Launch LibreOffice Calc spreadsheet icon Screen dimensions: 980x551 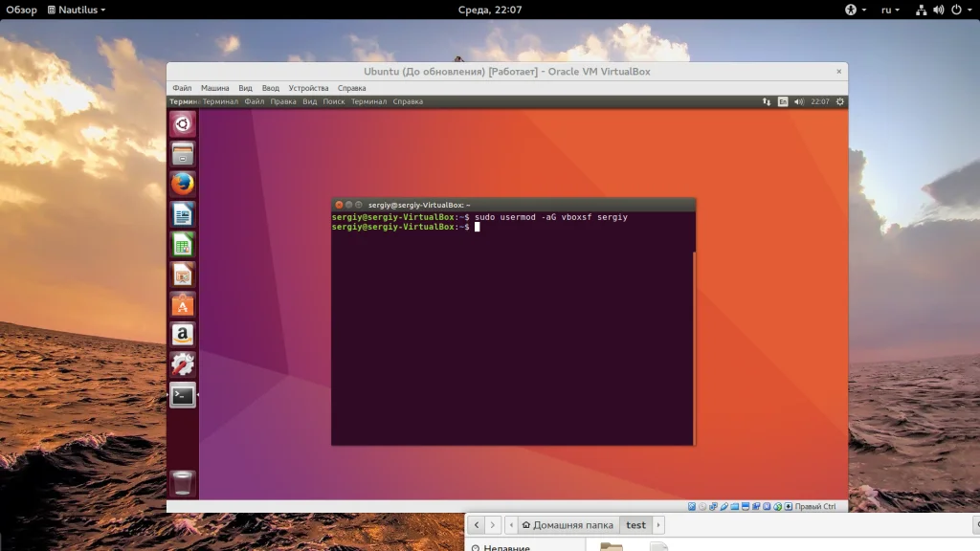click(183, 244)
